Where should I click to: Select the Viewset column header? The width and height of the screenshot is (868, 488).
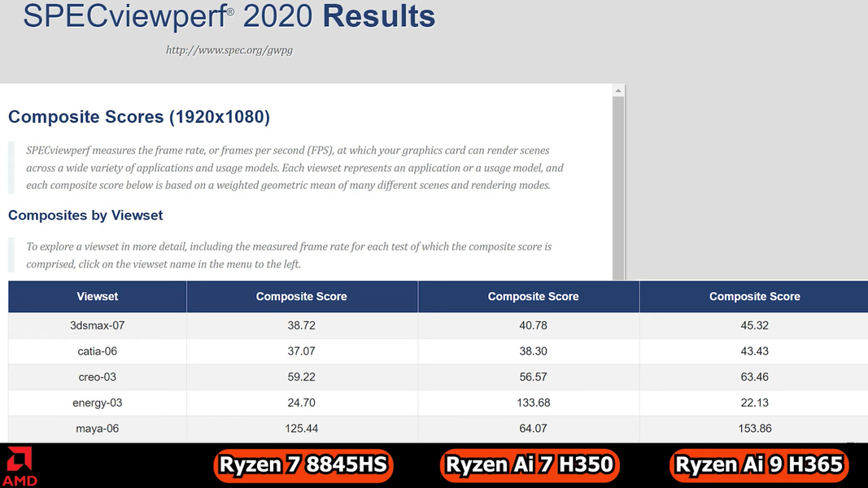pos(98,297)
